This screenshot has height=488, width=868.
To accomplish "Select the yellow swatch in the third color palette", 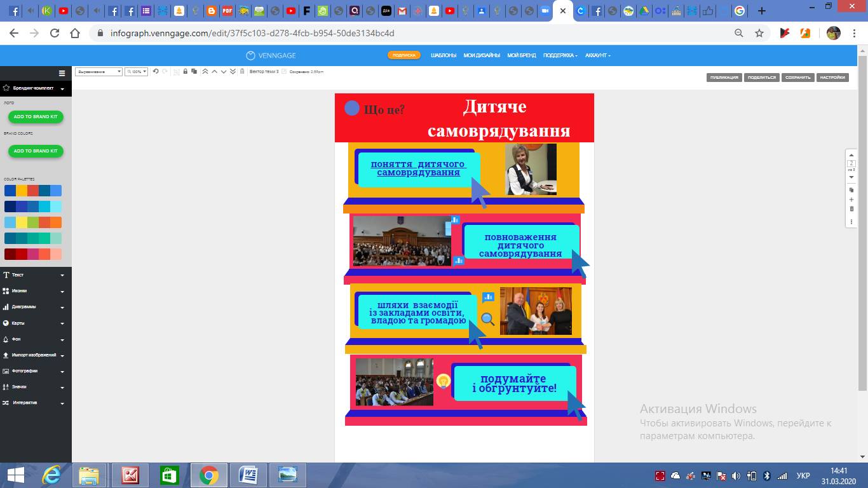I will 22,222.
